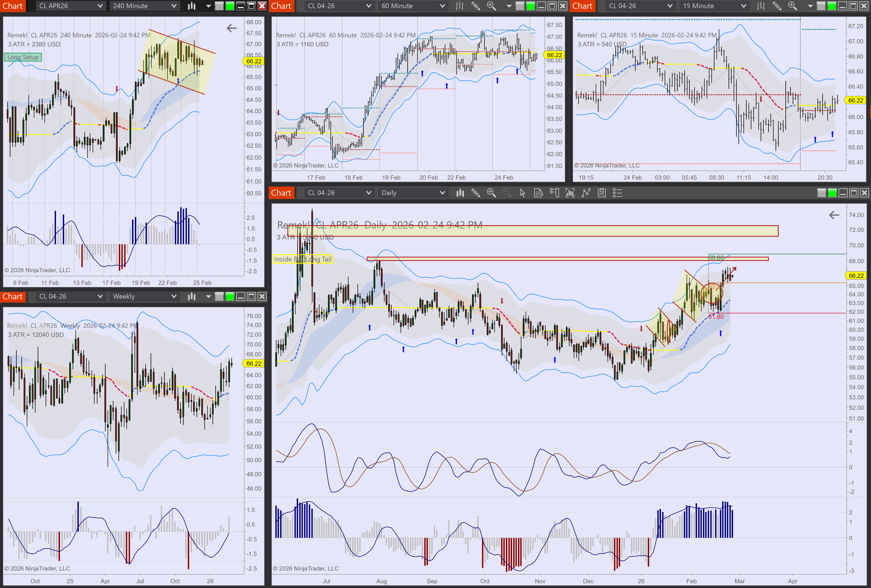Toggle green link button on 15 Minute chart
Screen dimensions: 871x588
click(831, 6)
